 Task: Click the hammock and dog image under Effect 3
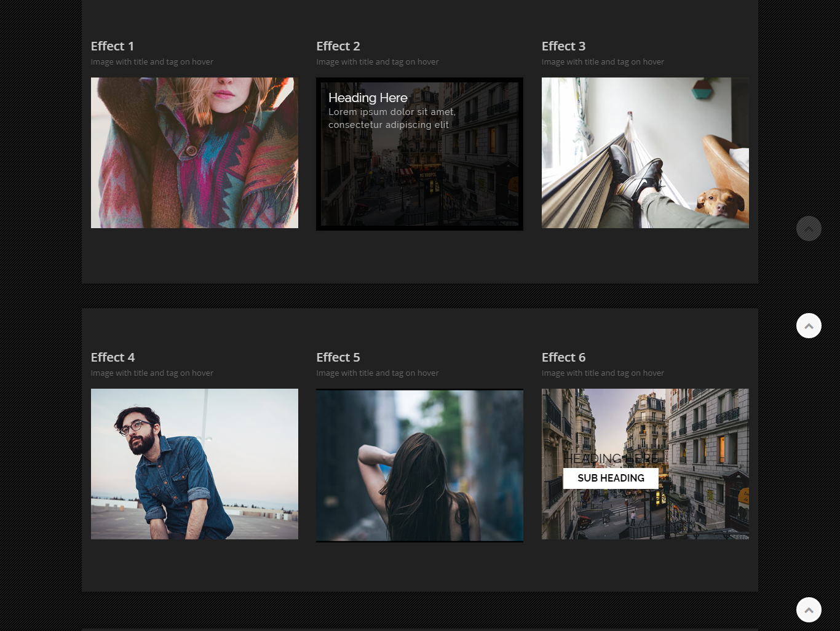click(x=645, y=153)
